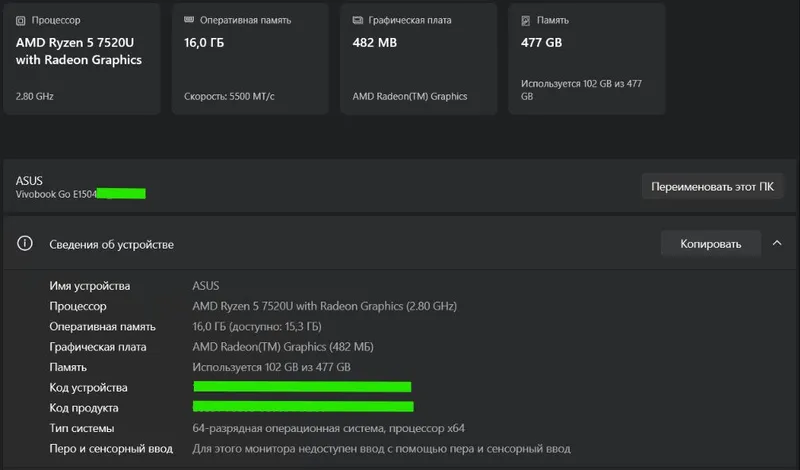
Task: Click 16,0 ГБ (доступно: 15,3 ГБ) value
Action: pos(257,327)
